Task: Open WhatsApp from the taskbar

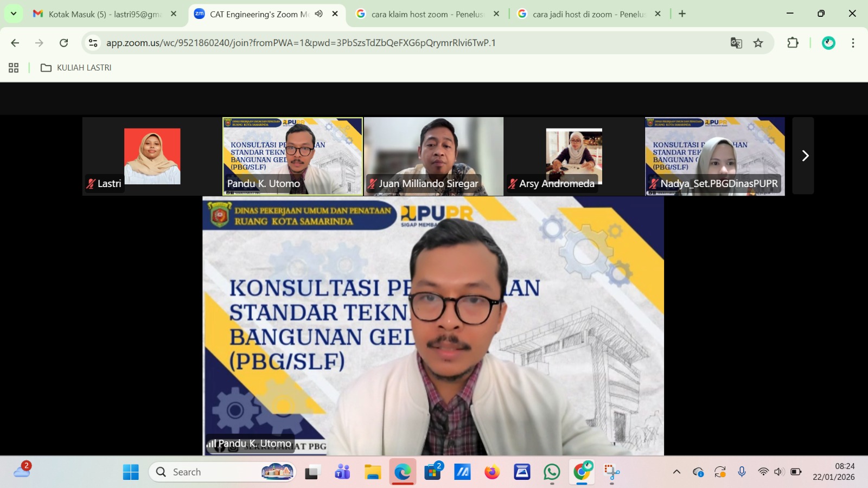Action: [552, 472]
